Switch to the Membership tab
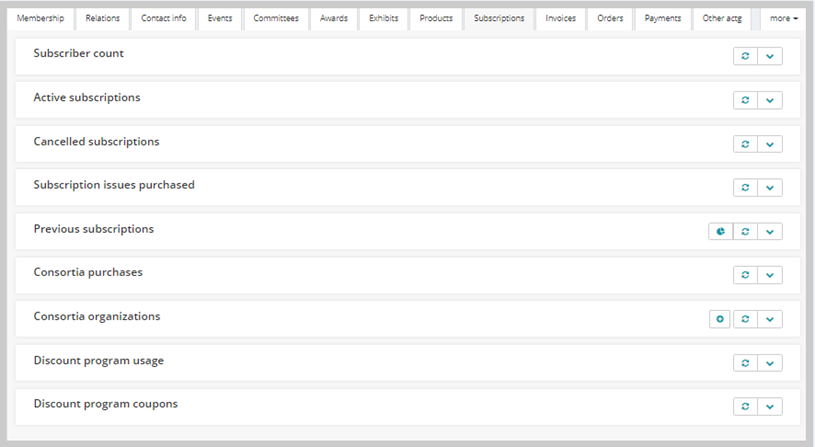The image size is (815, 447). pos(41,19)
